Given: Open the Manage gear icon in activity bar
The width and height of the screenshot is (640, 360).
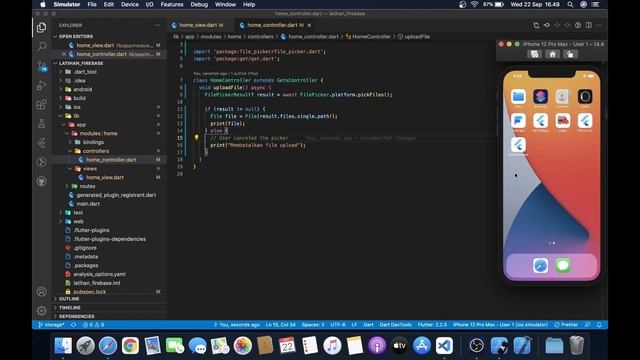Looking at the screenshot, I should click(x=42, y=311).
